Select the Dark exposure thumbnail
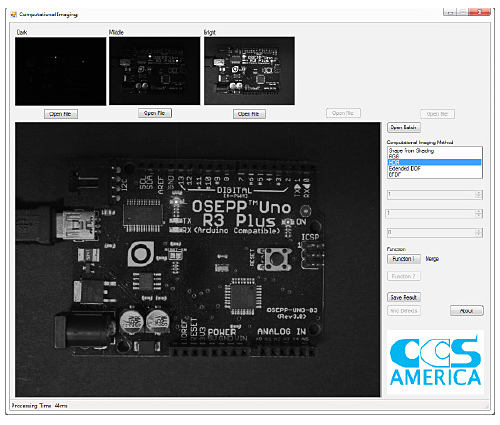This screenshot has height=425, width=500. (x=61, y=71)
